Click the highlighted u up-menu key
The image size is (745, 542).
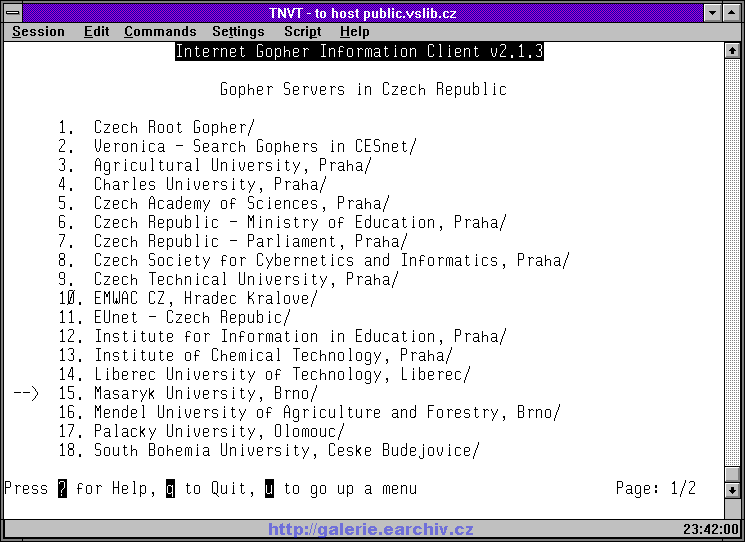point(269,489)
